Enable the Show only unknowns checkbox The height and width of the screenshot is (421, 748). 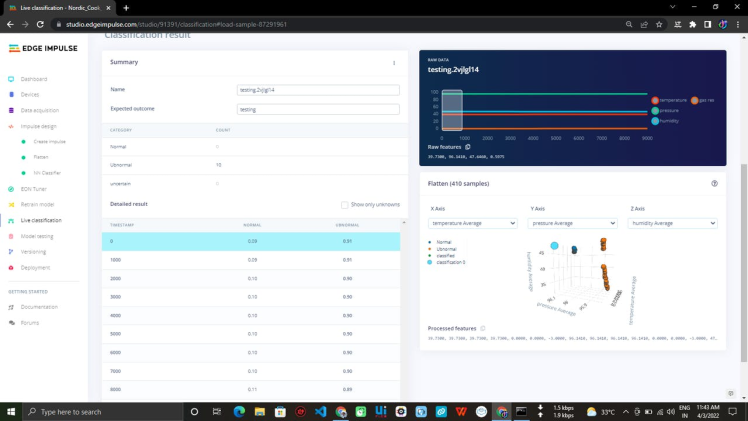pos(344,204)
